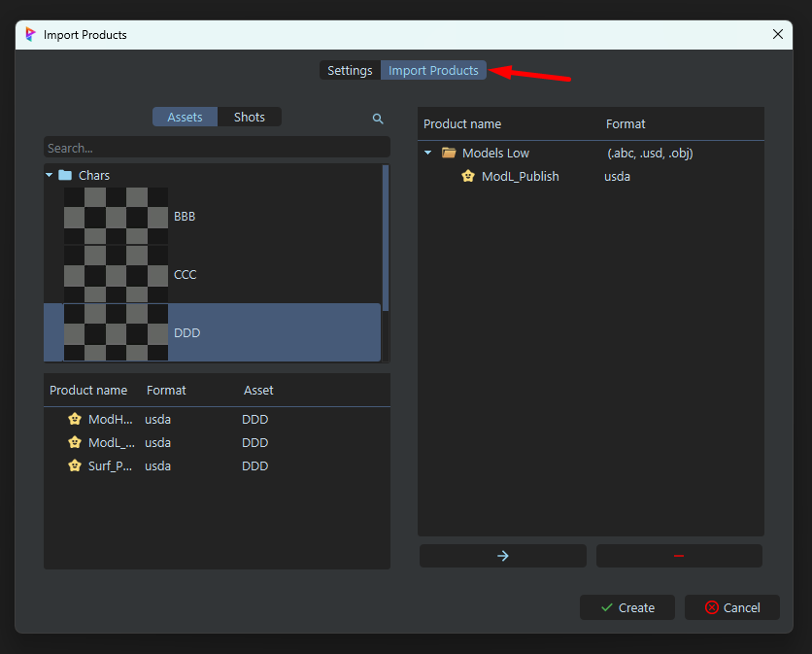This screenshot has height=654, width=812.
Task: Collapse the Chars folder tree
Action: point(50,176)
